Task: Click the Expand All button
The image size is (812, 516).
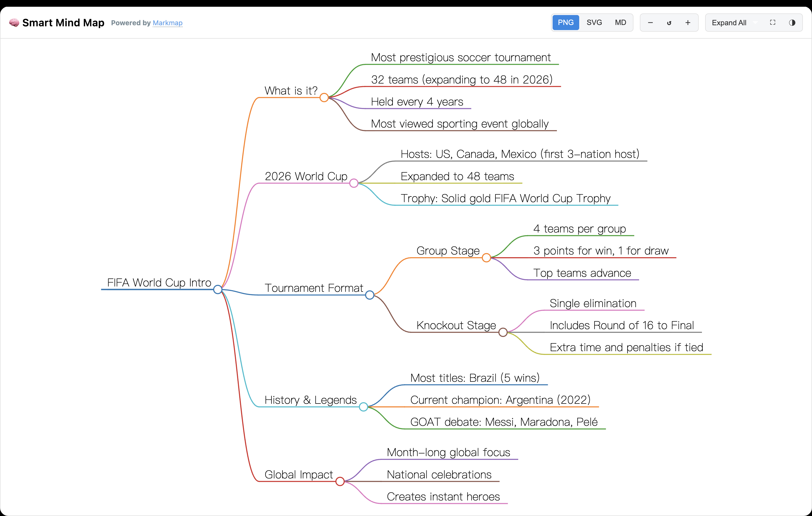Action: 730,23
